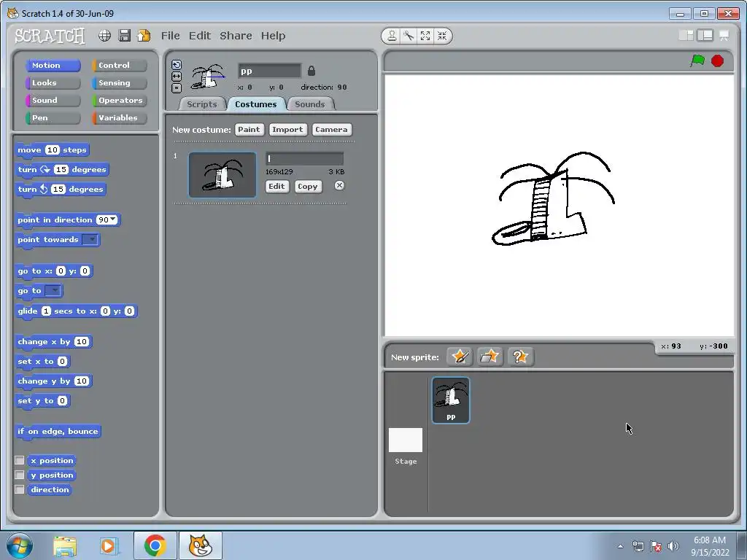Screen dimensions: 747x560
Task: Select the Looks block category
Action: point(53,83)
